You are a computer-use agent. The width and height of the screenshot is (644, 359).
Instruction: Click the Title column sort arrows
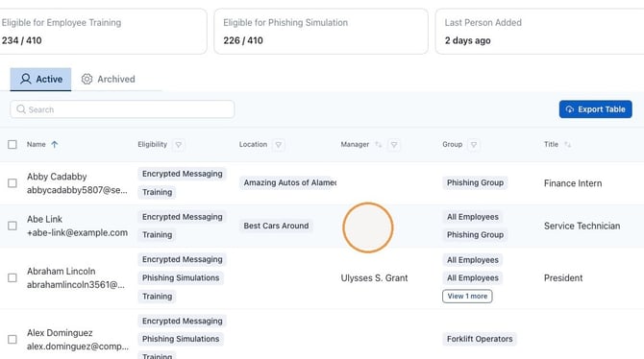[x=567, y=144]
